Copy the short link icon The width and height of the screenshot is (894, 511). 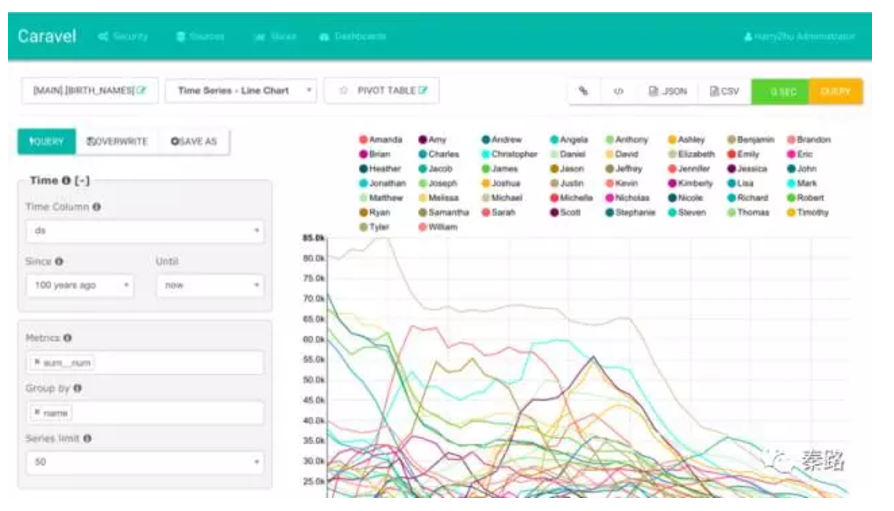click(583, 91)
